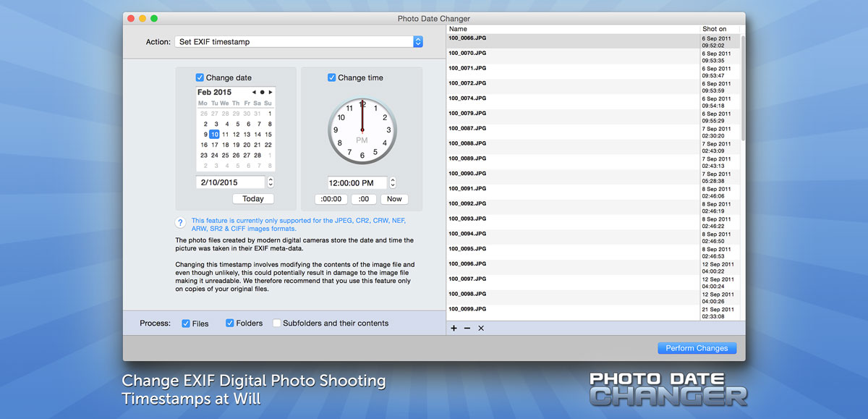The height and width of the screenshot is (419, 868).
Task: Click the Name column header
Action: 573,29
